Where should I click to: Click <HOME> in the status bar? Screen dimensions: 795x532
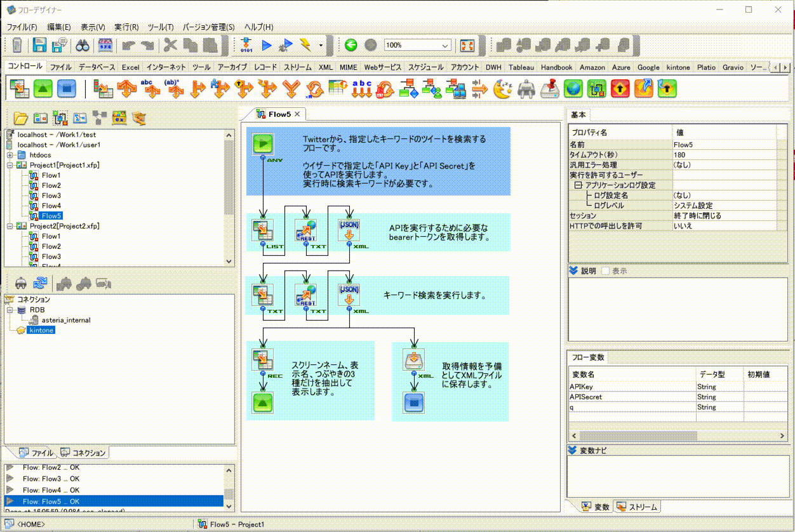30,524
